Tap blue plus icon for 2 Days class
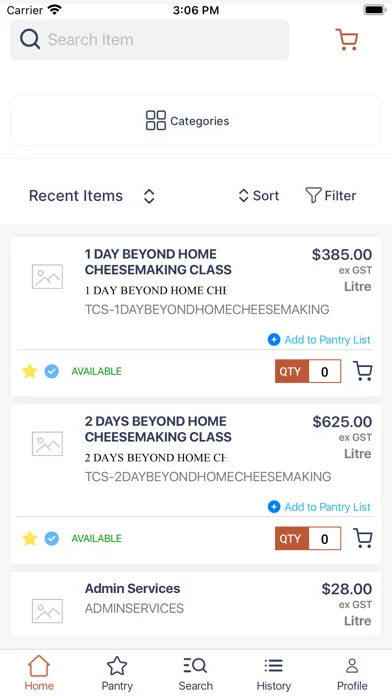The image size is (392, 696). point(274,507)
